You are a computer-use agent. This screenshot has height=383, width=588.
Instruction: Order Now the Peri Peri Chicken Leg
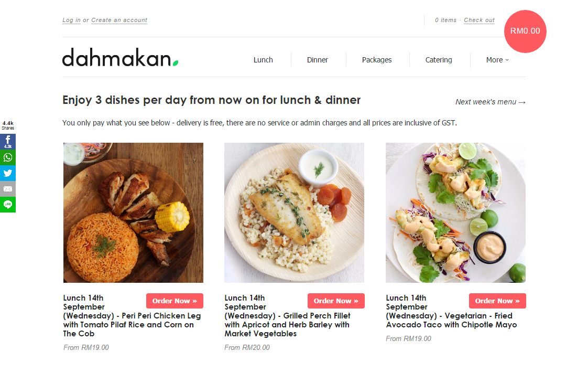click(x=175, y=301)
